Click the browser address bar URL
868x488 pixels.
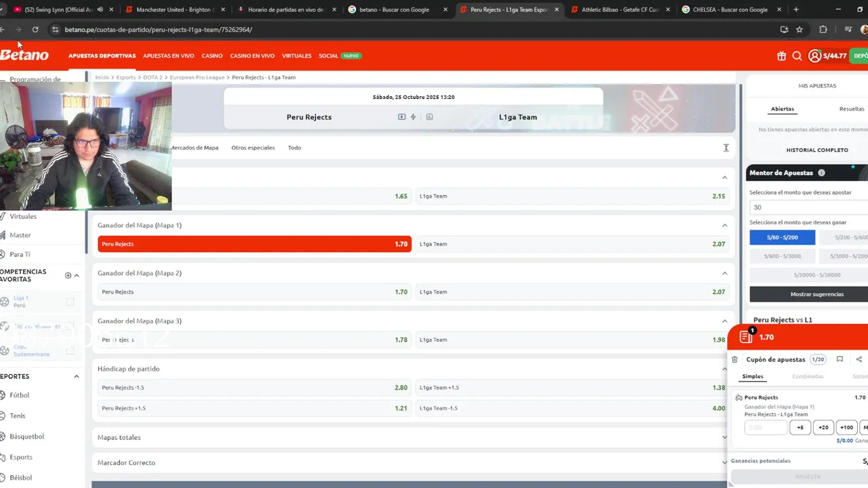(158, 29)
